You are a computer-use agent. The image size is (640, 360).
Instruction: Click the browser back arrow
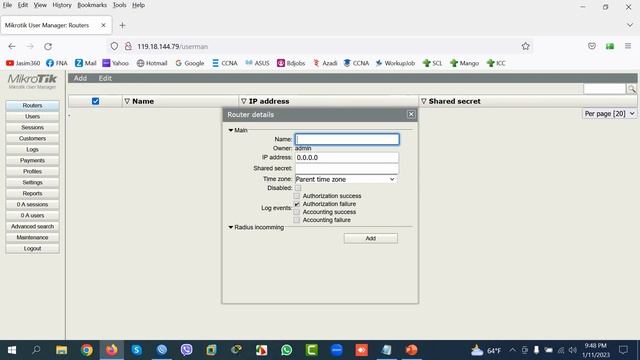point(12,47)
